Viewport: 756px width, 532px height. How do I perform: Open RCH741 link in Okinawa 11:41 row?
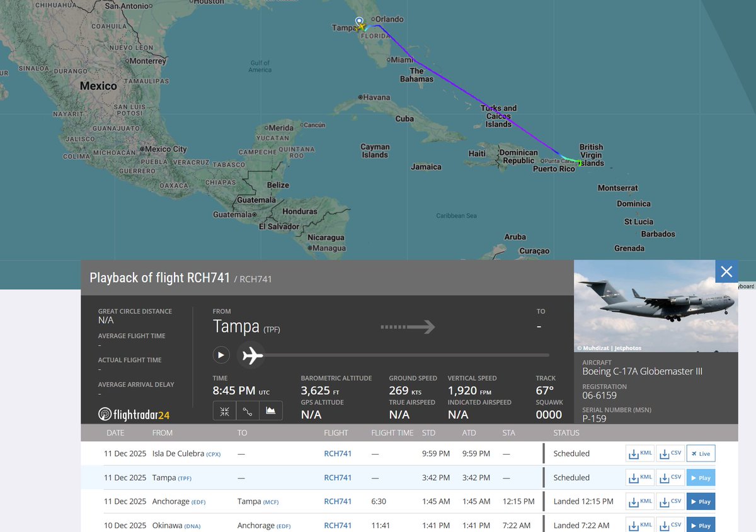tap(338, 526)
